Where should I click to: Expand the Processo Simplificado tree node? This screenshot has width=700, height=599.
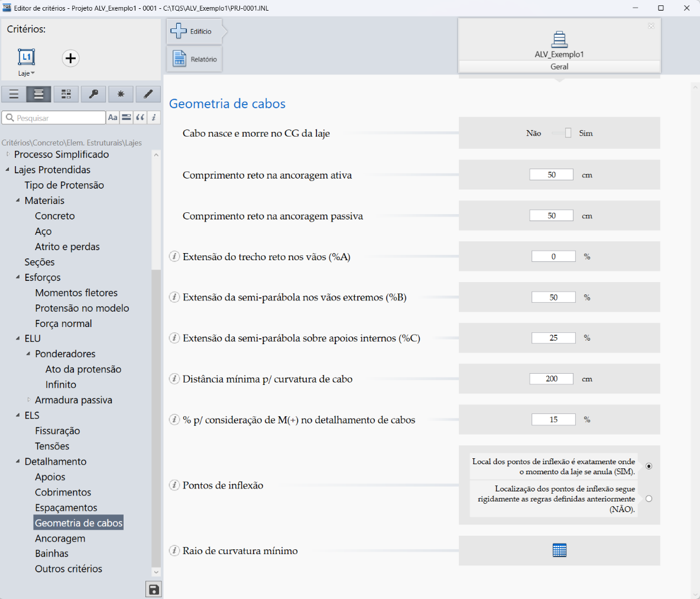pos(8,154)
